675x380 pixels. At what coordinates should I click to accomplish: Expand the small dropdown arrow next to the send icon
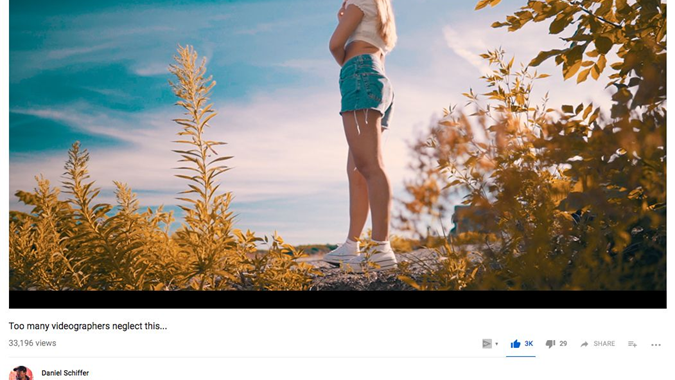pos(496,344)
